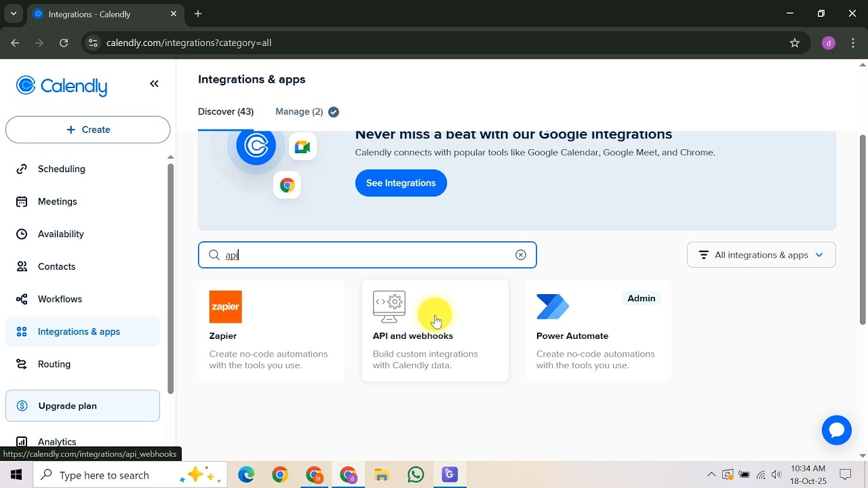This screenshot has height=488, width=868.
Task: Expand All integrations & apps filter dropdown
Action: pyautogui.click(x=761, y=255)
